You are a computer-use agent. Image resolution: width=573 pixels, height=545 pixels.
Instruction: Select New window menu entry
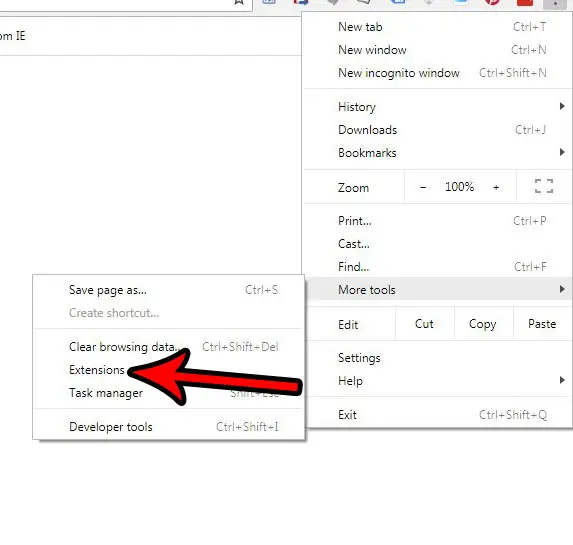pyautogui.click(x=437, y=50)
